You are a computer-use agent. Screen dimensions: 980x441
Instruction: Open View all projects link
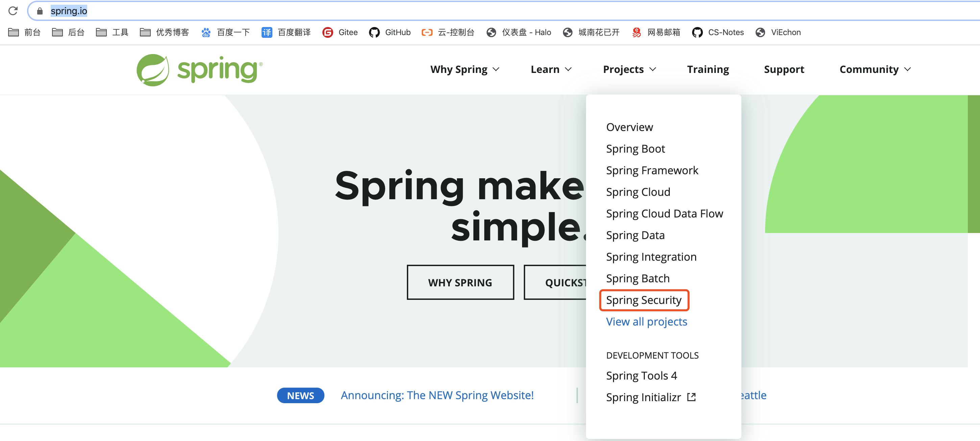pyautogui.click(x=647, y=322)
